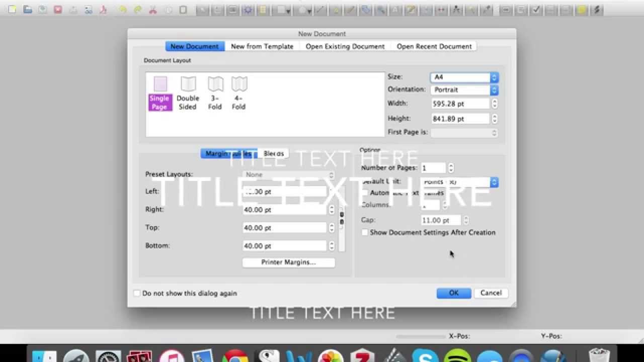Click the New document toolbar icon
The height and width of the screenshot is (362, 644).
[12, 10]
